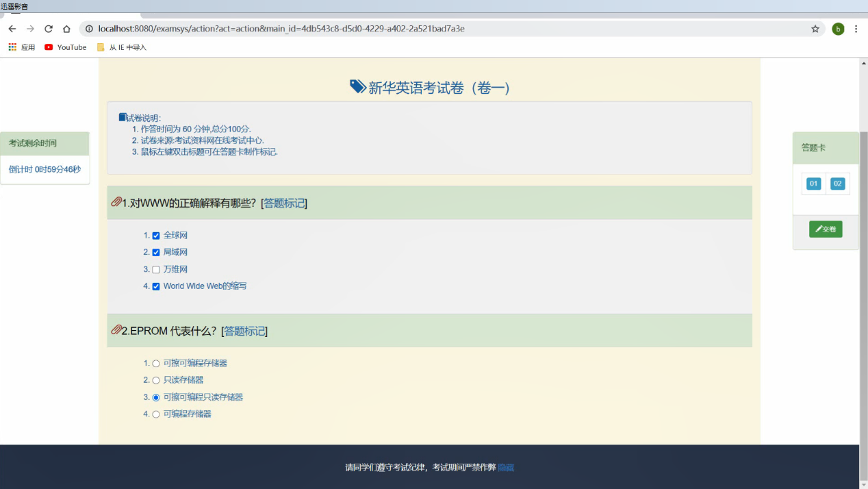Click the scrollbar up arrow
Viewport: 868px width, 489px height.
[863, 63]
